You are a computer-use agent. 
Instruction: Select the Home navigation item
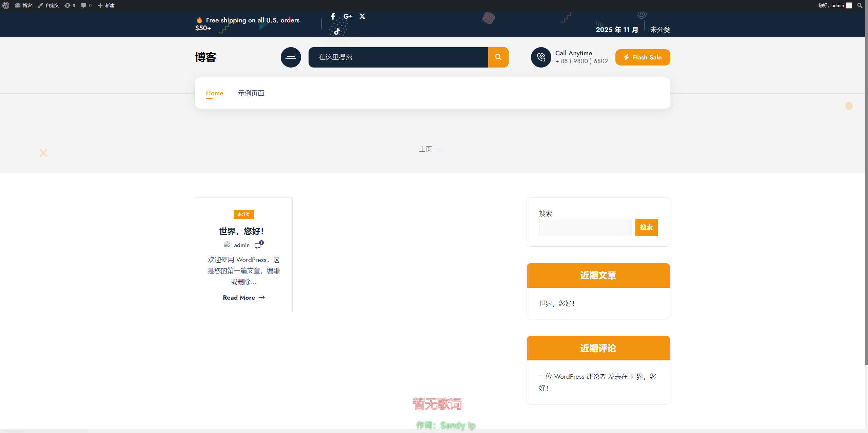click(214, 93)
